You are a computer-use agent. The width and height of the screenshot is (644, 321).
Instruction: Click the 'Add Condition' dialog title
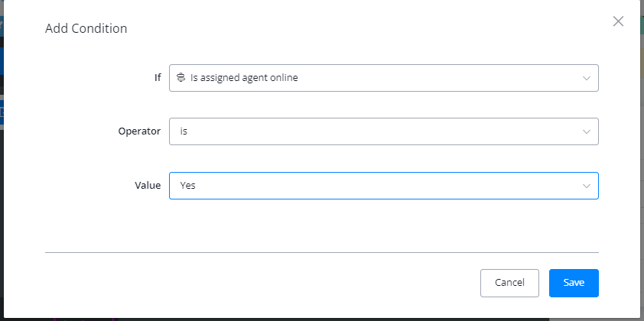pos(86,29)
